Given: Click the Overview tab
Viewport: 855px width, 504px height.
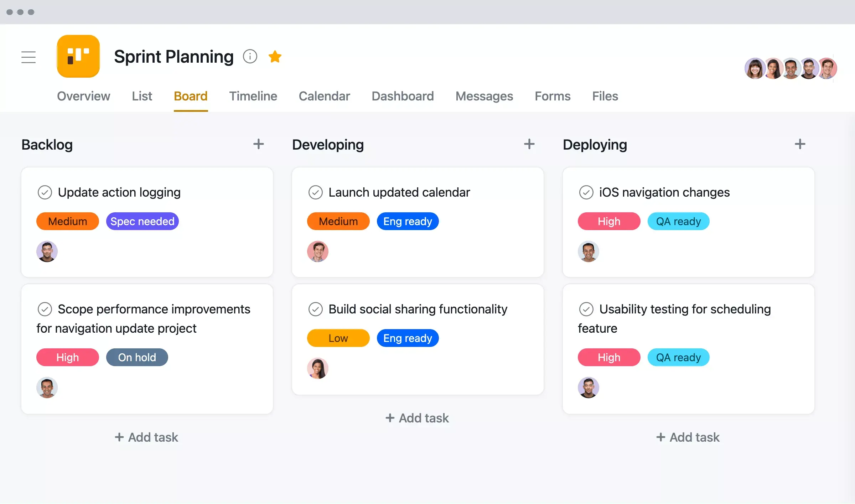Looking at the screenshot, I should pos(83,95).
